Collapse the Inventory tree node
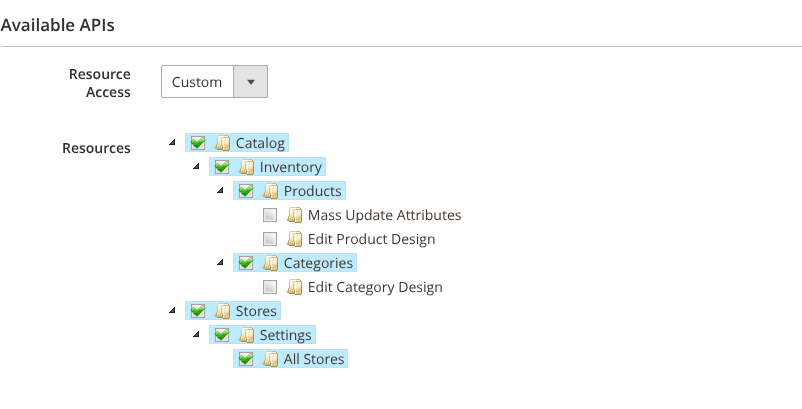Image resolution: width=802 pixels, height=409 pixels. [x=196, y=166]
